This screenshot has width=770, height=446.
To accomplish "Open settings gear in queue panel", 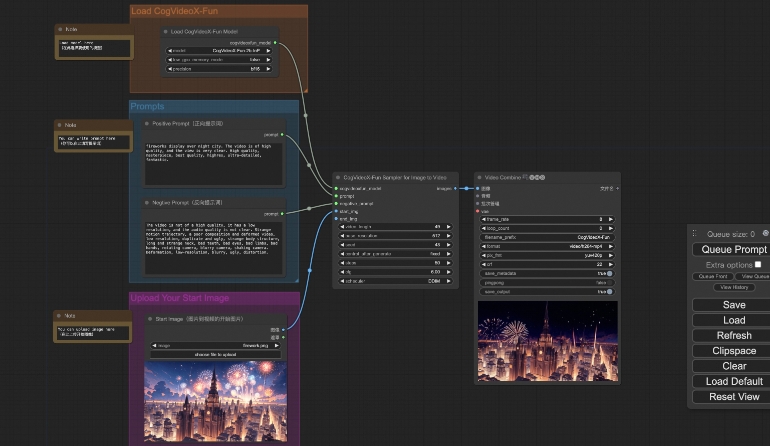I will (765, 233).
